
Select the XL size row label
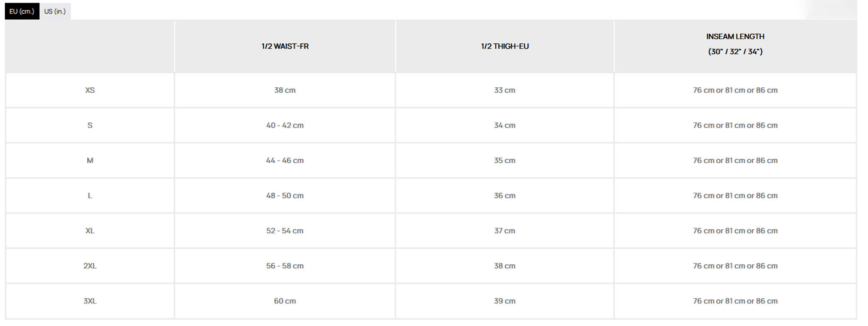pyautogui.click(x=90, y=231)
